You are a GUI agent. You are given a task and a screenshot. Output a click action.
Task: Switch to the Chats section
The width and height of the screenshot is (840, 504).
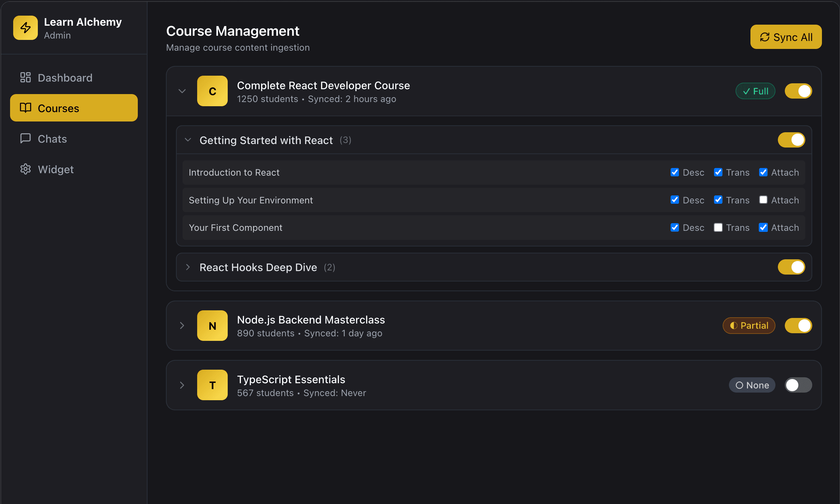(52, 138)
